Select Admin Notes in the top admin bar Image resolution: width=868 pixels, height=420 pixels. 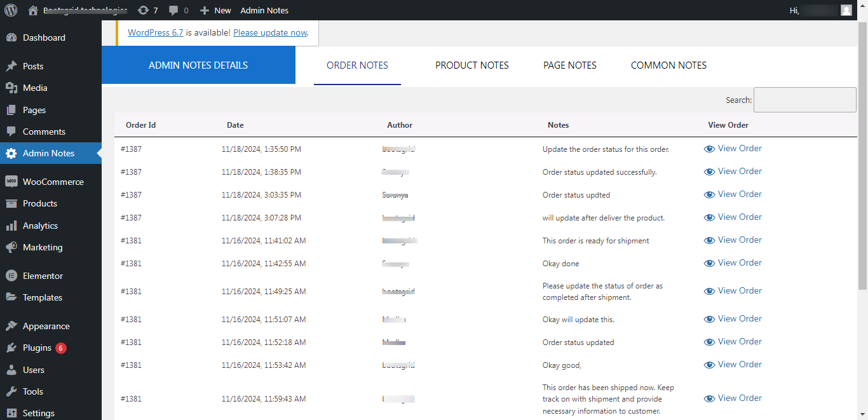point(264,10)
